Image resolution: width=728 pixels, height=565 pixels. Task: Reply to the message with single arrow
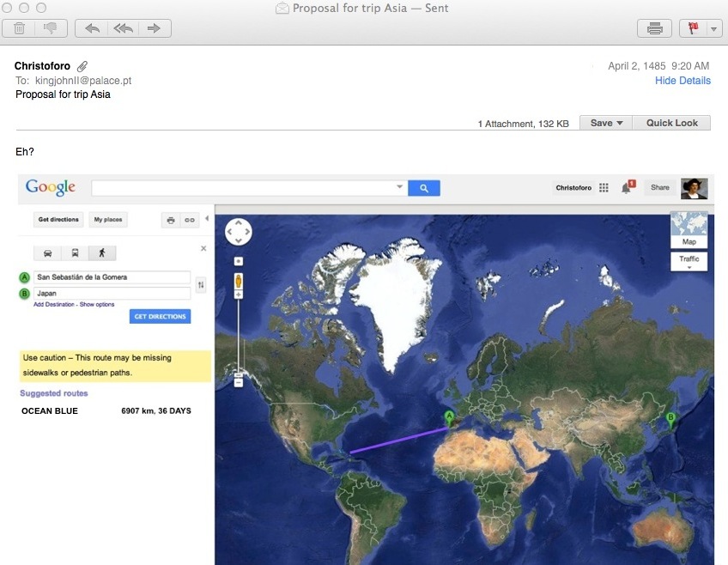tap(92, 28)
